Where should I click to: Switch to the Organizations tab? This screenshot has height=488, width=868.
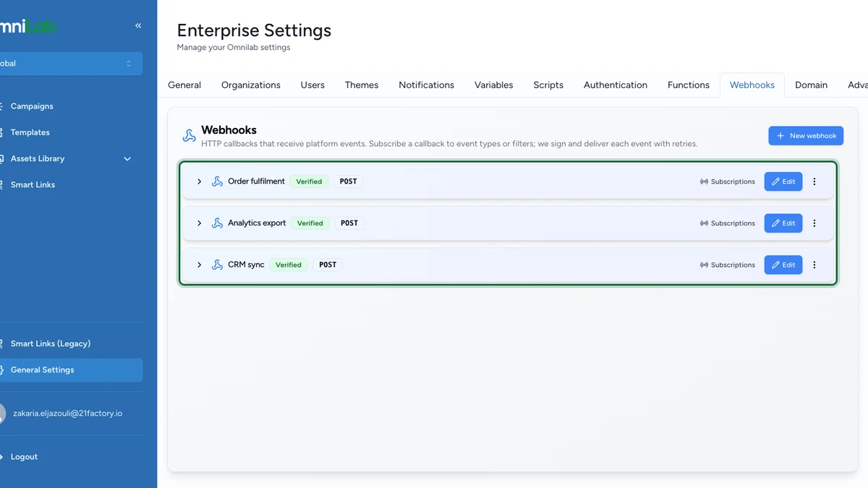[251, 85]
